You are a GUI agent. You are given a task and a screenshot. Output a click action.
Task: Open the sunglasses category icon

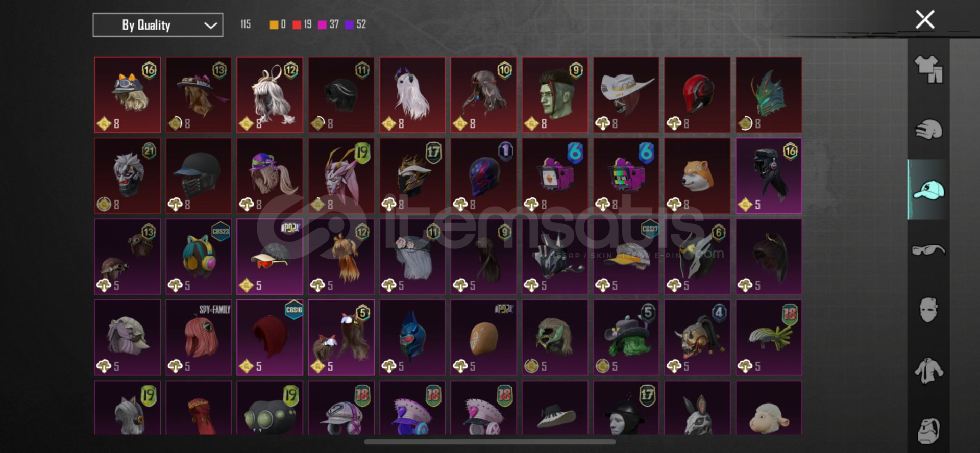click(928, 250)
